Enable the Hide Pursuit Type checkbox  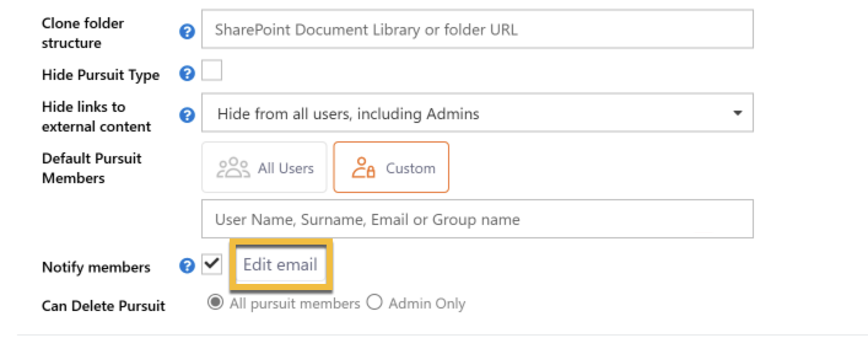point(212,71)
